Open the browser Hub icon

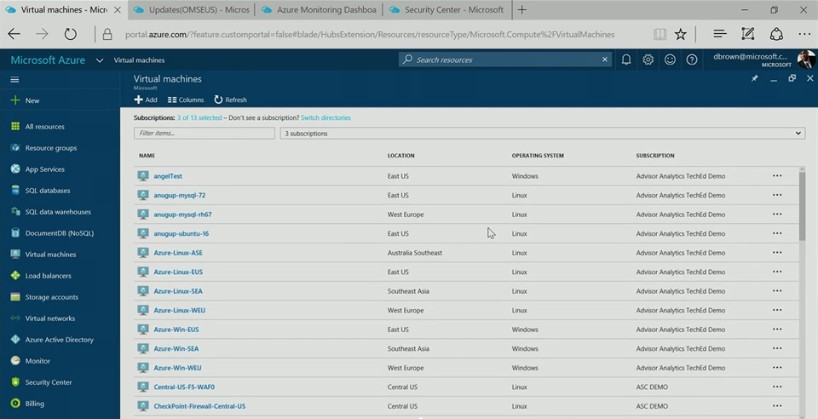[x=720, y=34]
